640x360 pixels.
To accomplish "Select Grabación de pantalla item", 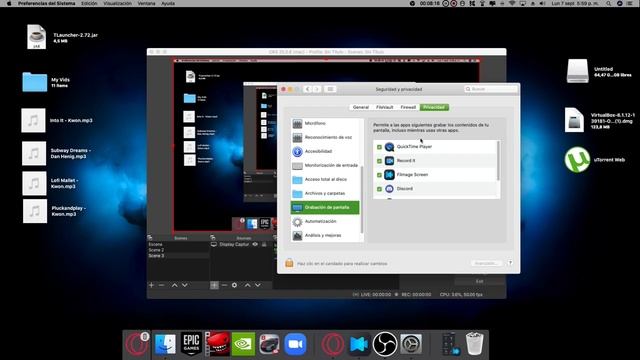I will click(x=325, y=207).
